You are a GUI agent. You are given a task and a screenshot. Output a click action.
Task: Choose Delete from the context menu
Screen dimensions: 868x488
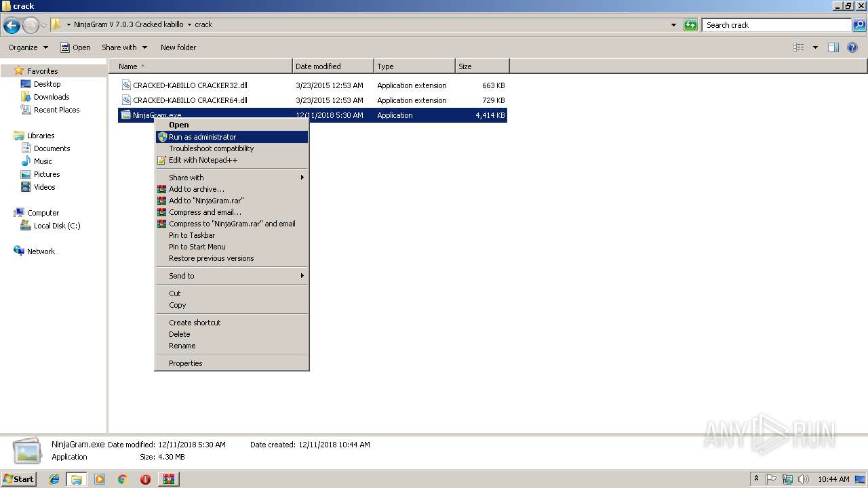[x=231, y=334]
